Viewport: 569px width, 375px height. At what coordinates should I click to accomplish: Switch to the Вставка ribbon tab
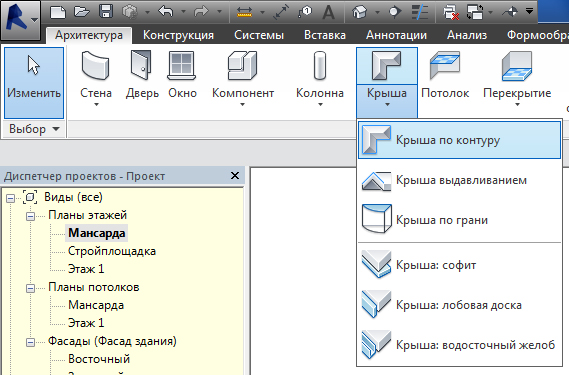pos(325,35)
